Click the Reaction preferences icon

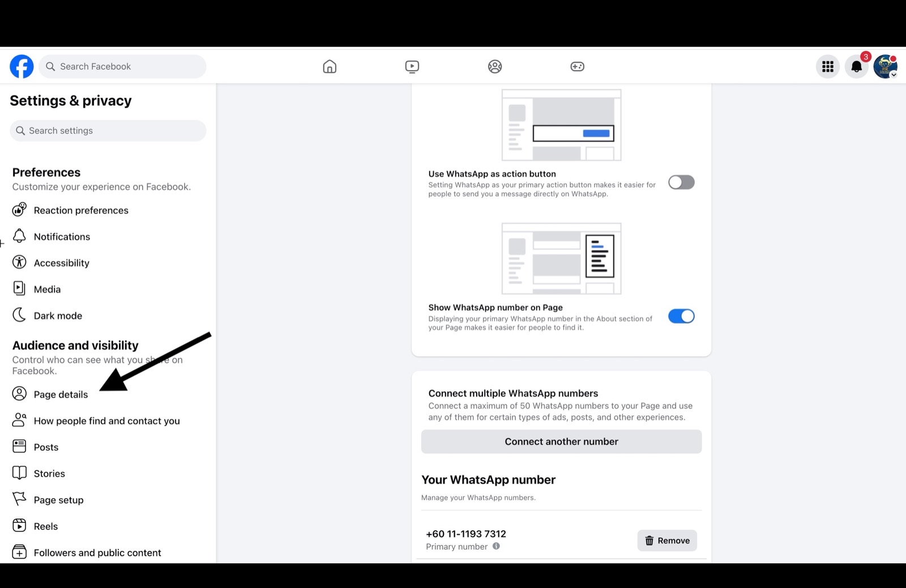[x=19, y=210]
